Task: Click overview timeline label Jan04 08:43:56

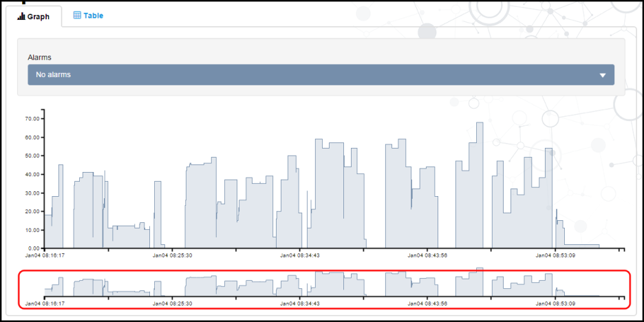Action: 427,304
